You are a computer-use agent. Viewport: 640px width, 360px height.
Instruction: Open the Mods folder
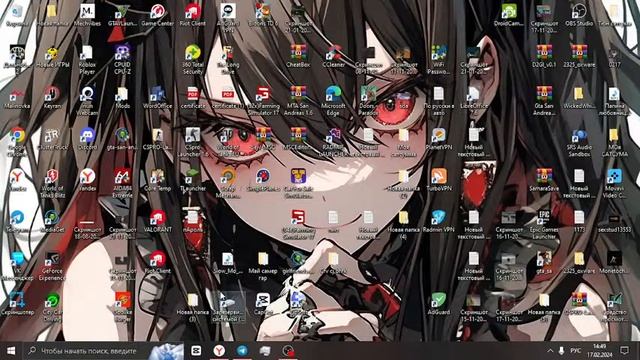tap(122, 97)
